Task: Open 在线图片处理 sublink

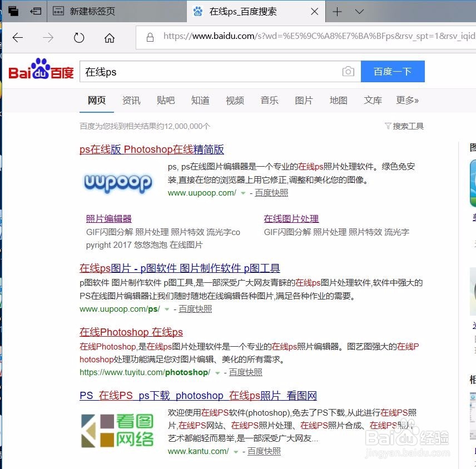Action: [x=291, y=218]
